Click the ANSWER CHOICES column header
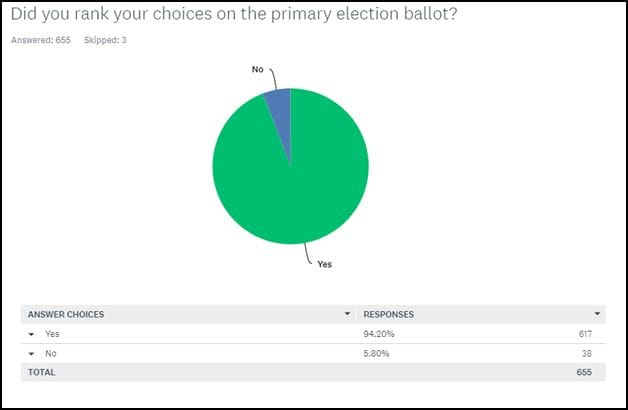The width and height of the screenshot is (628, 410). click(66, 314)
